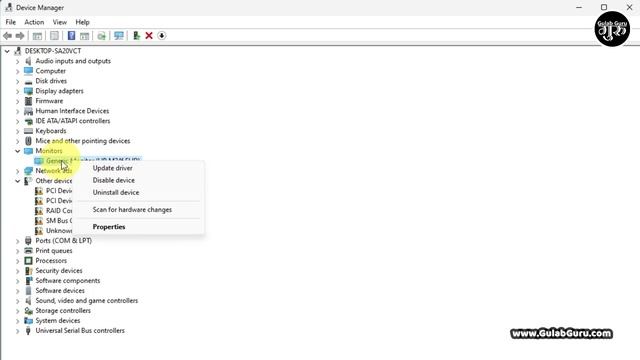Screen dimensions: 640x360
Task: Click the Keyboards category icon
Action: click(x=28, y=131)
